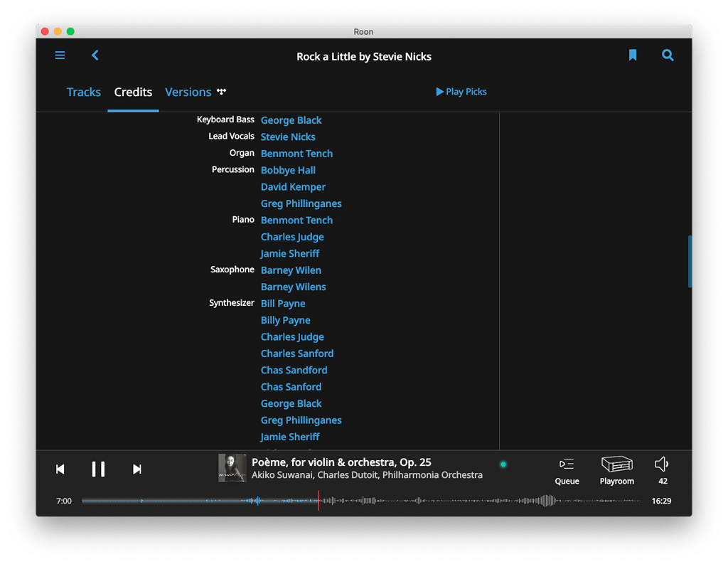
Task: Open the search icon
Action: click(x=667, y=55)
